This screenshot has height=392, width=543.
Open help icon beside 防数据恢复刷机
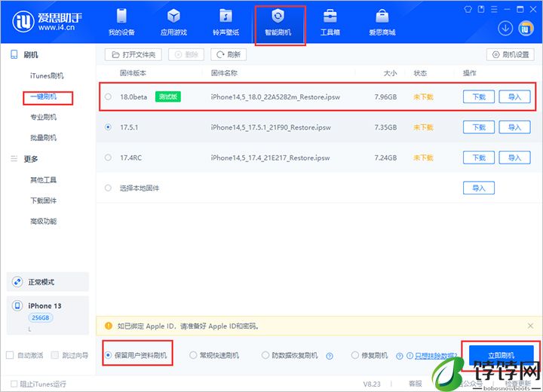click(330, 356)
